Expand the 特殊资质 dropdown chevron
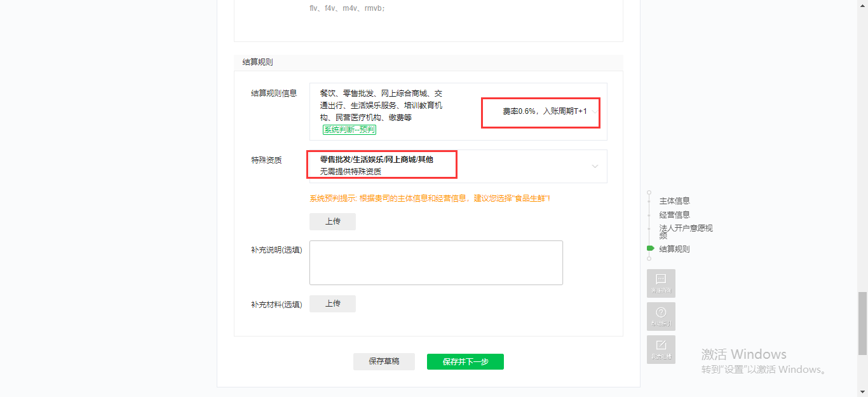 (x=595, y=166)
